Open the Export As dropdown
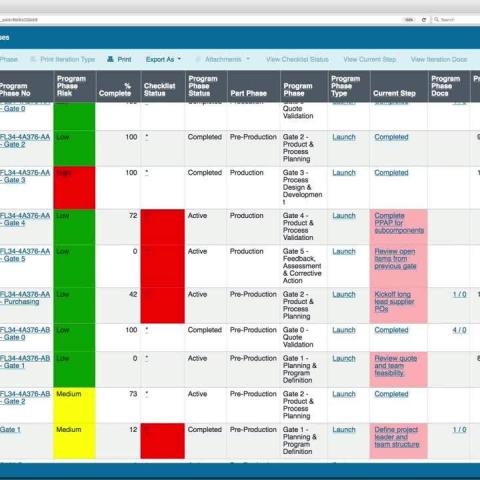The height and width of the screenshot is (480, 480). 163,59
